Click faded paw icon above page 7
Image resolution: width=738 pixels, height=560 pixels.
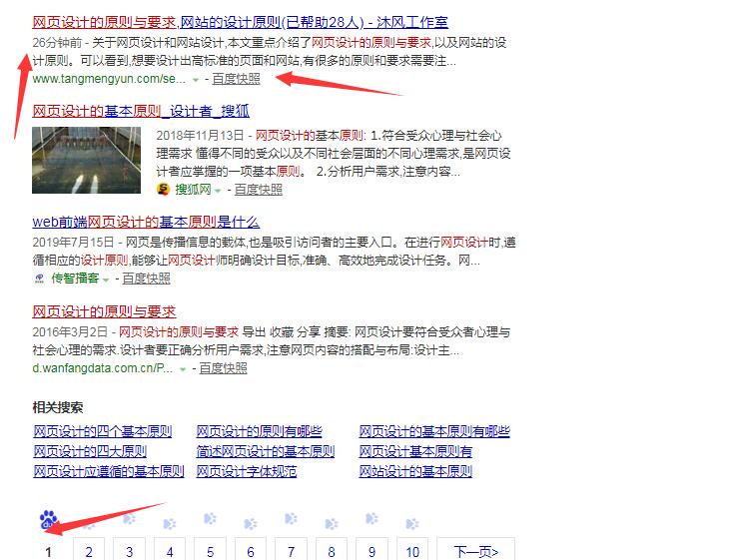[291, 519]
